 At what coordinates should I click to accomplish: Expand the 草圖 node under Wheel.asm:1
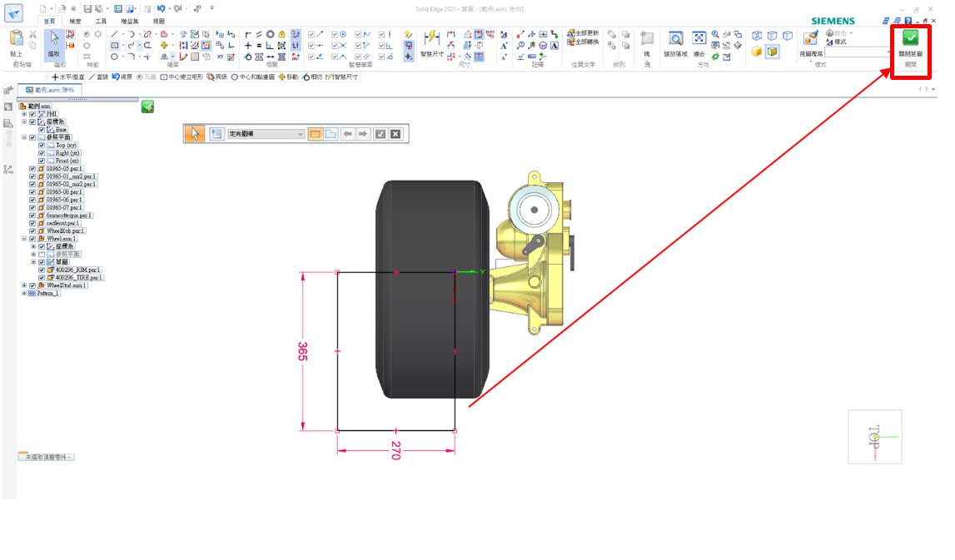click(33, 262)
